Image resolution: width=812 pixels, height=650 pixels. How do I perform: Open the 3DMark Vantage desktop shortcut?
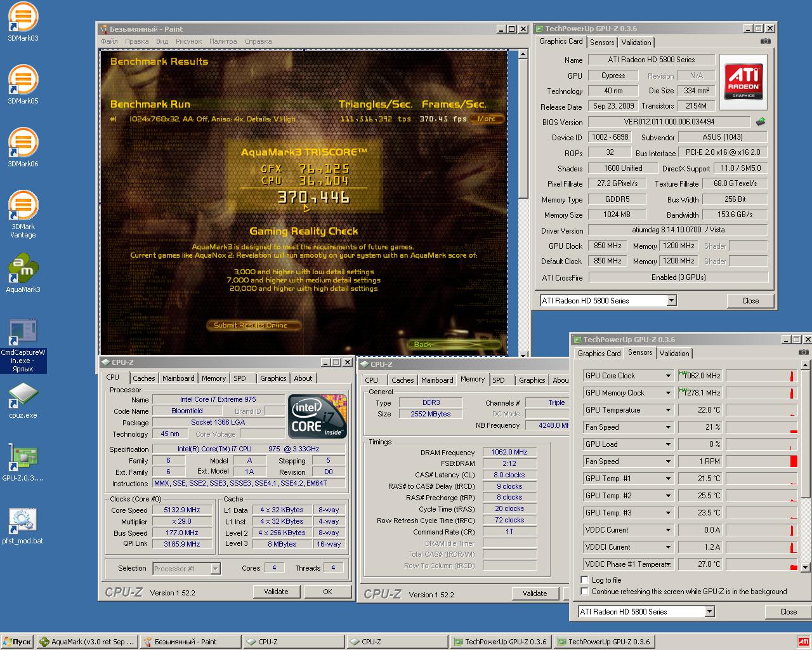pyautogui.click(x=23, y=213)
